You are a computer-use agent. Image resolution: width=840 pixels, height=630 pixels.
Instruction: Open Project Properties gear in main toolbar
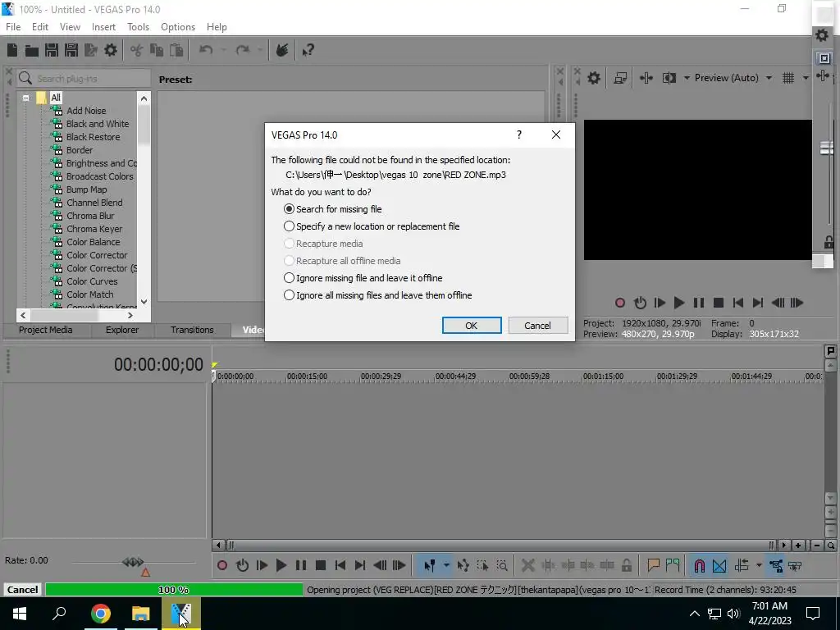click(111, 50)
